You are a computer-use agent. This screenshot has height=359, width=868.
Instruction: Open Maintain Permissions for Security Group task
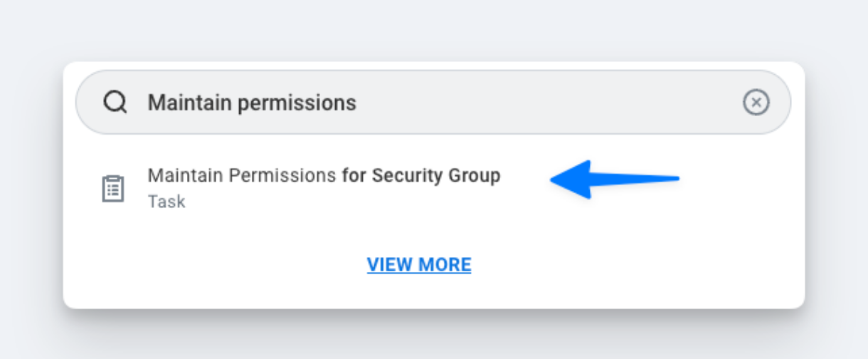(x=324, y=176)
